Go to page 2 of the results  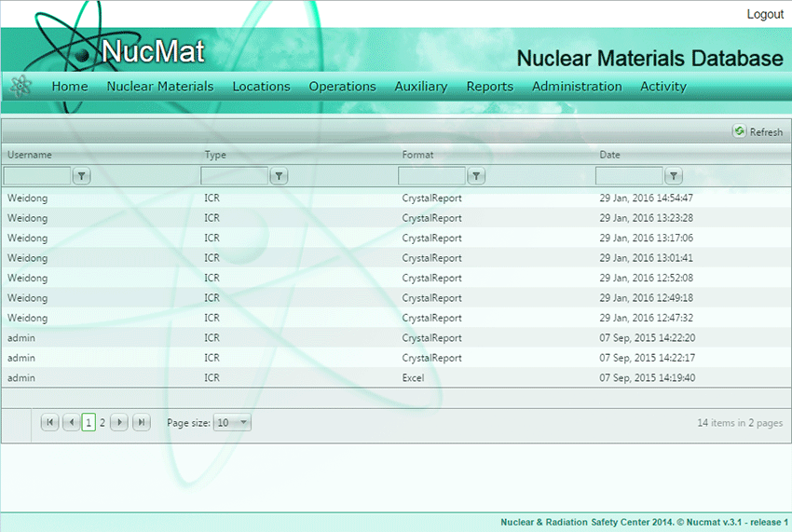[102, 423]
